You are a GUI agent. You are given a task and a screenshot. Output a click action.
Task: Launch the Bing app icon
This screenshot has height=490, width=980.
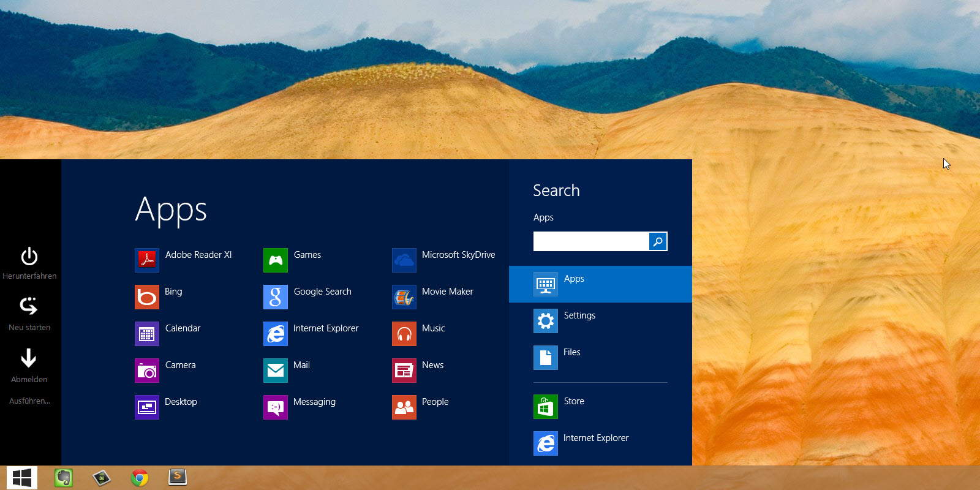(147, 297)
